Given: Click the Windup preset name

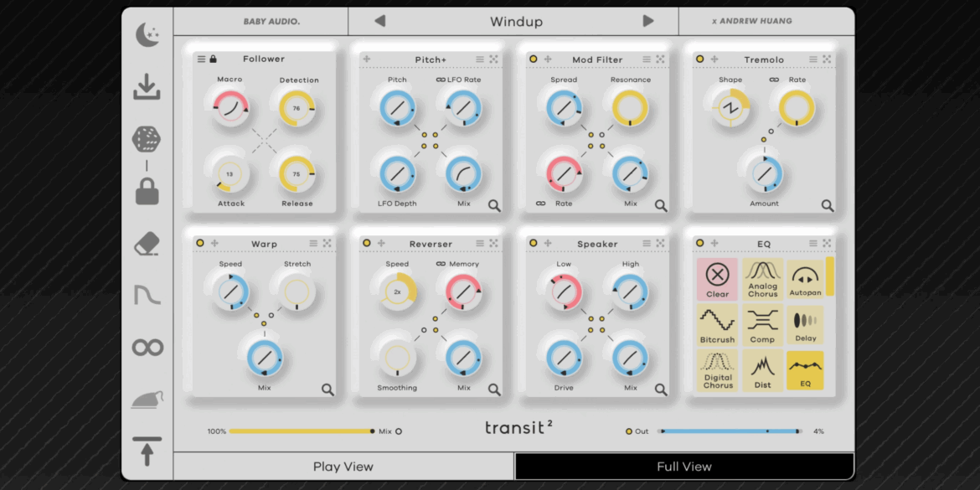Looking at the screenshot, I should pos(516,21).
